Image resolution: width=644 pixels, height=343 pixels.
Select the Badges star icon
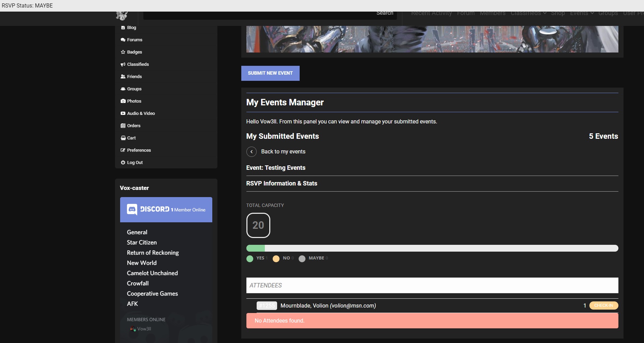123,52
